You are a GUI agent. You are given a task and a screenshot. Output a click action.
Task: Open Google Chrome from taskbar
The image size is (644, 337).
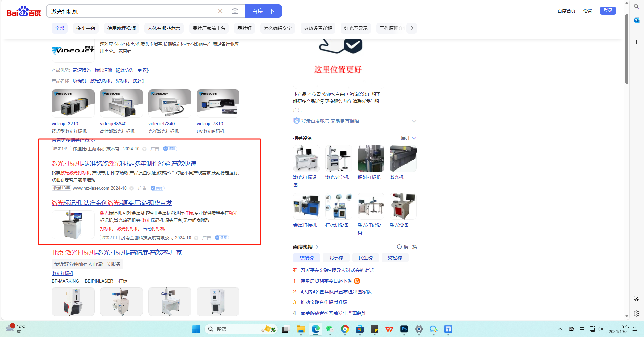(345, 329)
